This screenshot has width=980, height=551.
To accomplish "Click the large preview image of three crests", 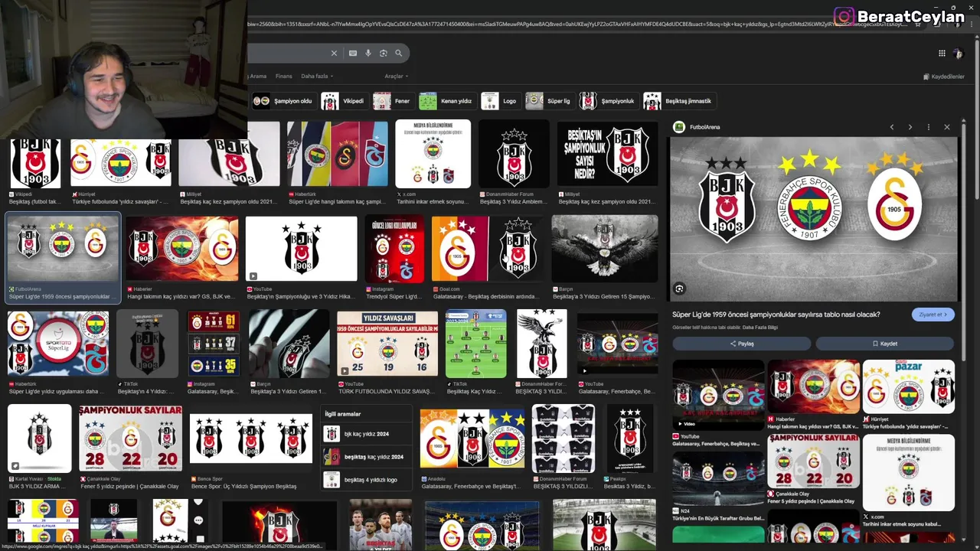I will pos(813,219).
